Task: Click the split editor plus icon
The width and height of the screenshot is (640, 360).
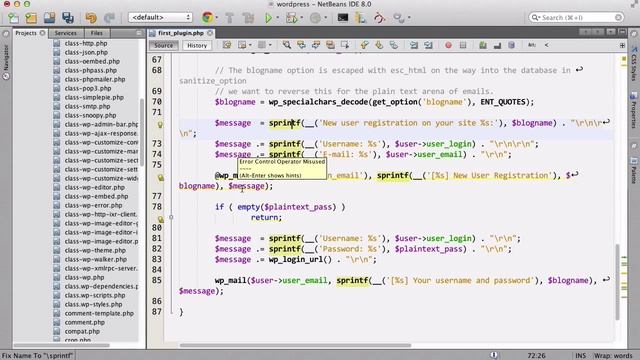Action: [x=622, y=45]
